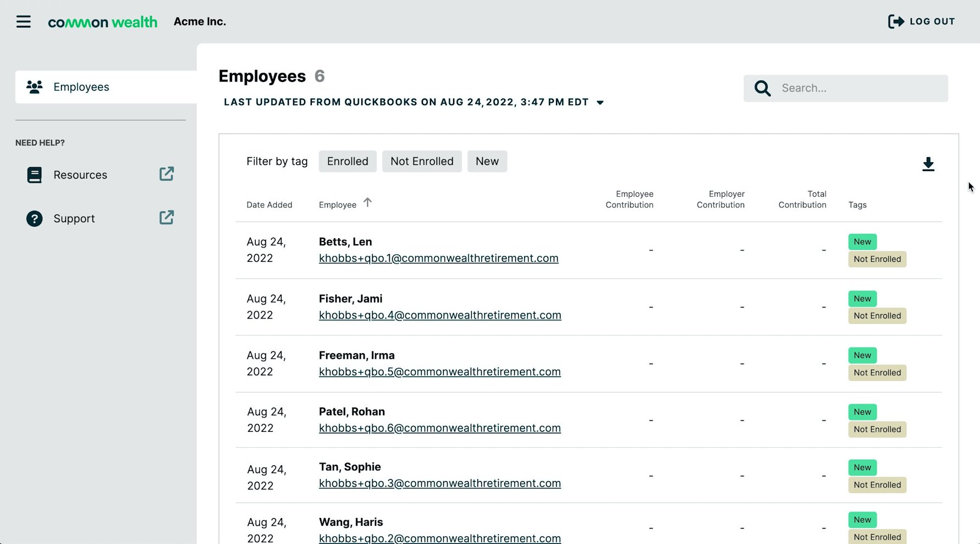Toggle the Not Enrolled tag filter
The width and height of the screenshot is (980, 544).
coord(422,161)
